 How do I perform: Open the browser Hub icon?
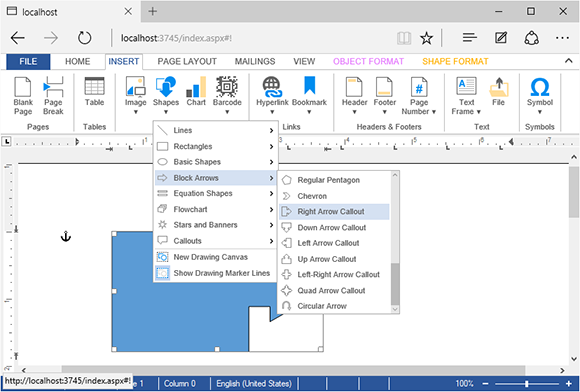[x=469, y=38]
